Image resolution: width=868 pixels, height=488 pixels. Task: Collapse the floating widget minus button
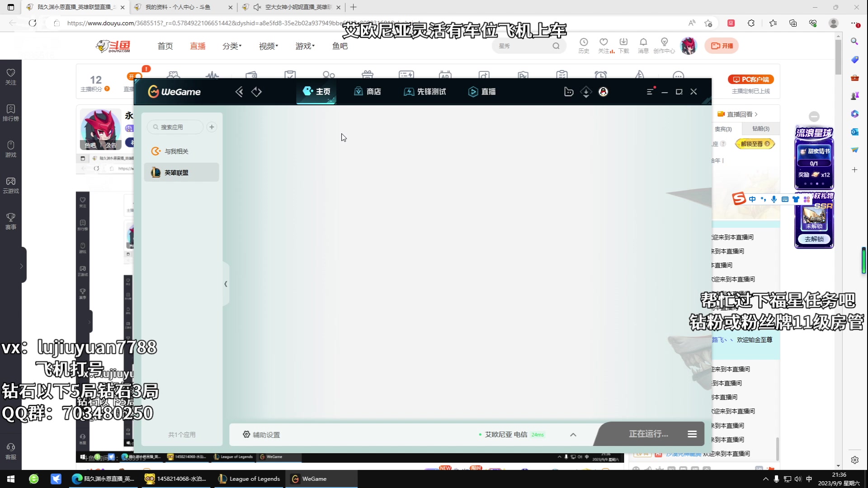click(x=814, y=117)
